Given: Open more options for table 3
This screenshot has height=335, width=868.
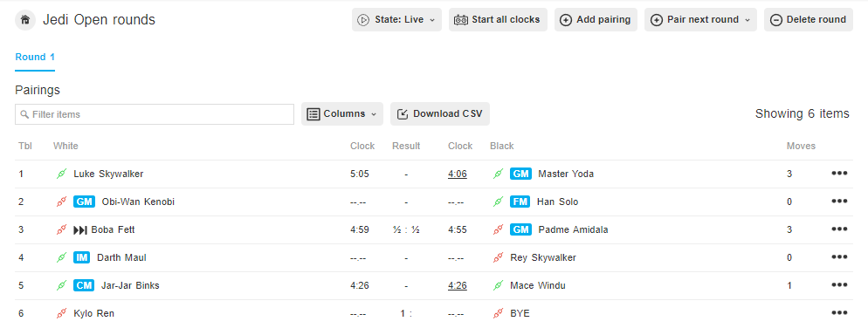Looking at the screenshot, I should pos(839,229).
